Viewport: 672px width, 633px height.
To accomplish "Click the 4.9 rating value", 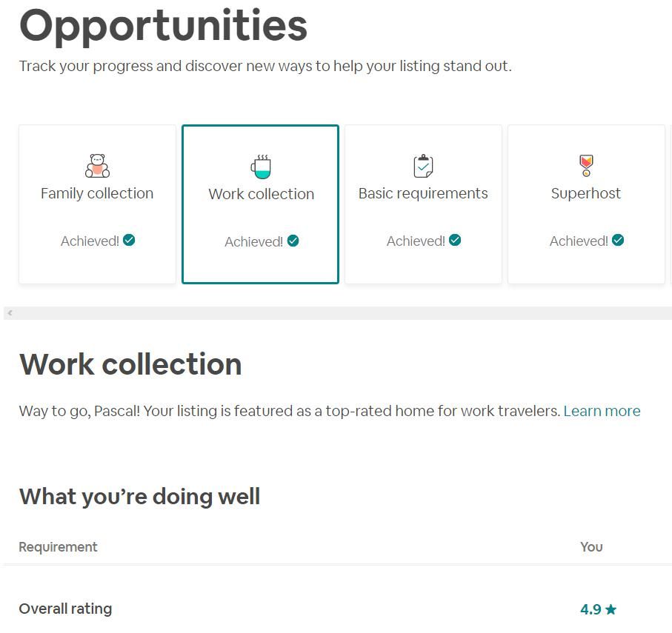I will [x=591, y=609].
